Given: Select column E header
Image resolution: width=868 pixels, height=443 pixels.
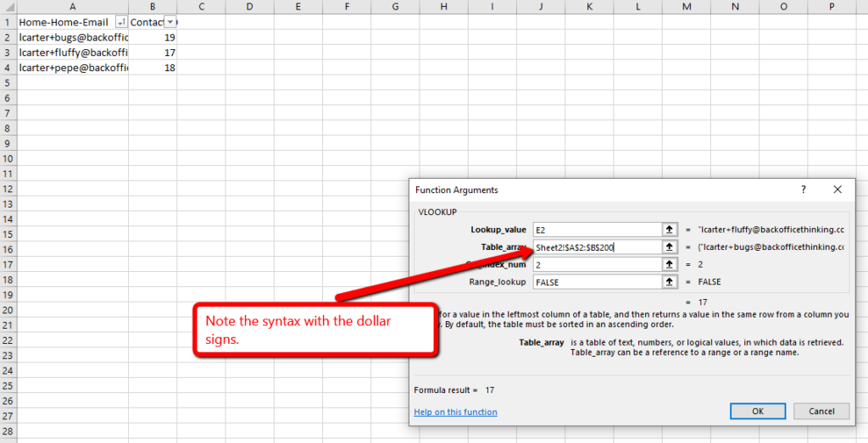Looking at the screenshot, I should pyautogui.click(x=298, y=7).
